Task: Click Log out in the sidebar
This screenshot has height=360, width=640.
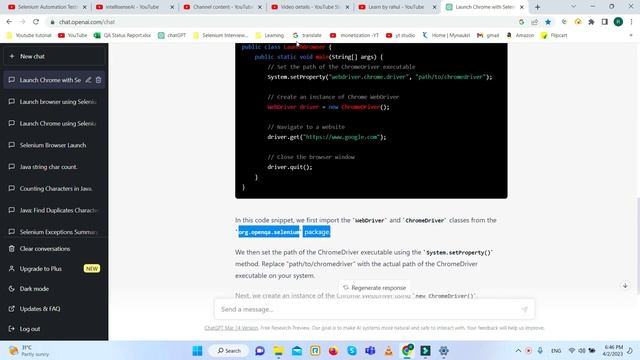Action: 54,329
